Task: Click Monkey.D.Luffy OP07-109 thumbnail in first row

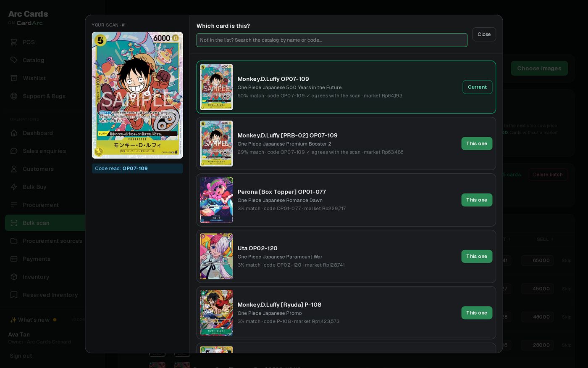Action: (x=216, y=87)
